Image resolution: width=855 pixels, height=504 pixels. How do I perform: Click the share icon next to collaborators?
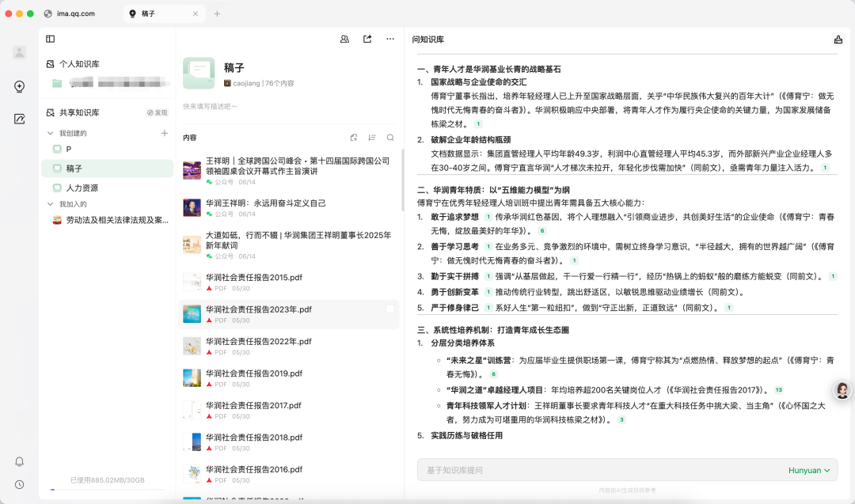pos(367,38)
